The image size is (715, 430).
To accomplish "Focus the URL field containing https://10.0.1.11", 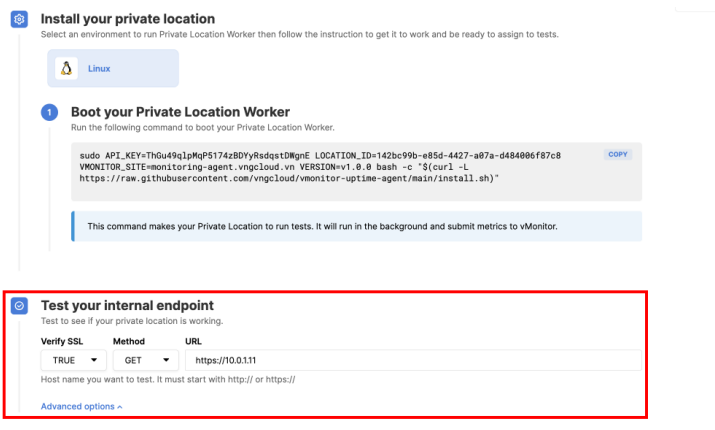I will coord(410,360).
